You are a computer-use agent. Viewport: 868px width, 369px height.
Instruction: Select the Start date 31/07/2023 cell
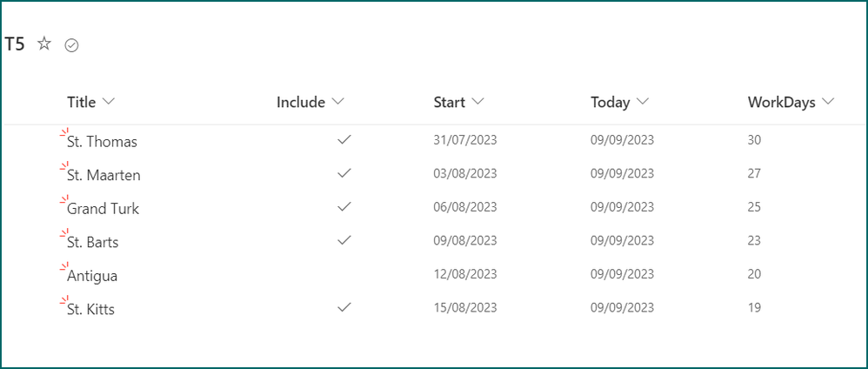[x=464, y=139]
